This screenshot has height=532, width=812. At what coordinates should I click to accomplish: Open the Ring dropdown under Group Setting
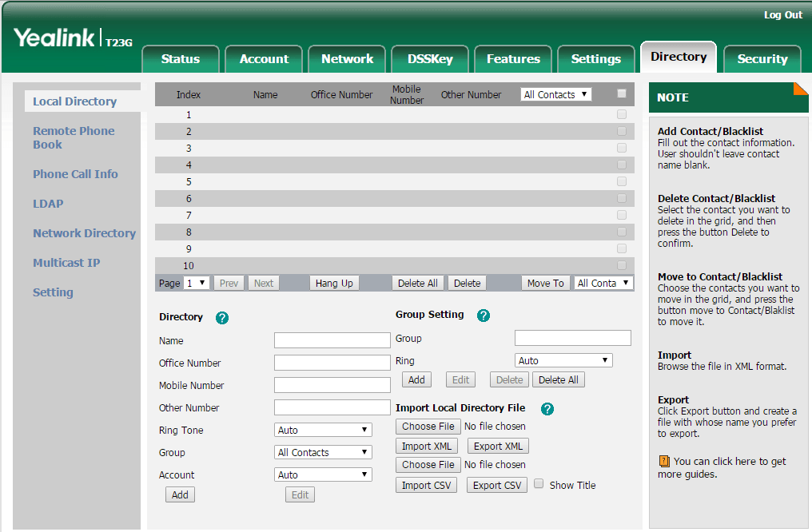coord(563,361)
